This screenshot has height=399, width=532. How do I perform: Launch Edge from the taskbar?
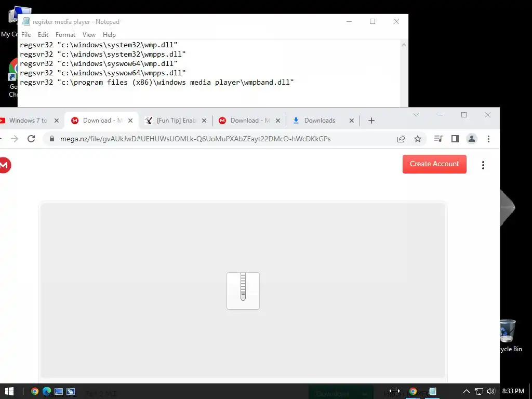[x=46, y=391]
